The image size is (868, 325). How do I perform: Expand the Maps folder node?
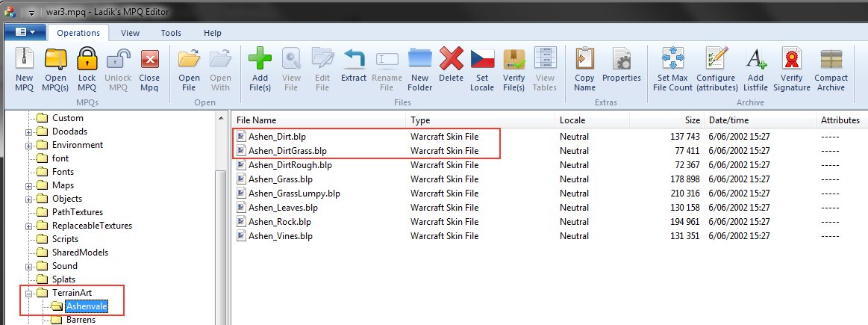29,186
